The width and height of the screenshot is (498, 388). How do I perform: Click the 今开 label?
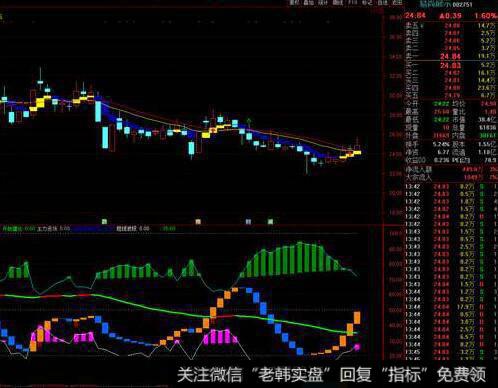tap(412, 104)
